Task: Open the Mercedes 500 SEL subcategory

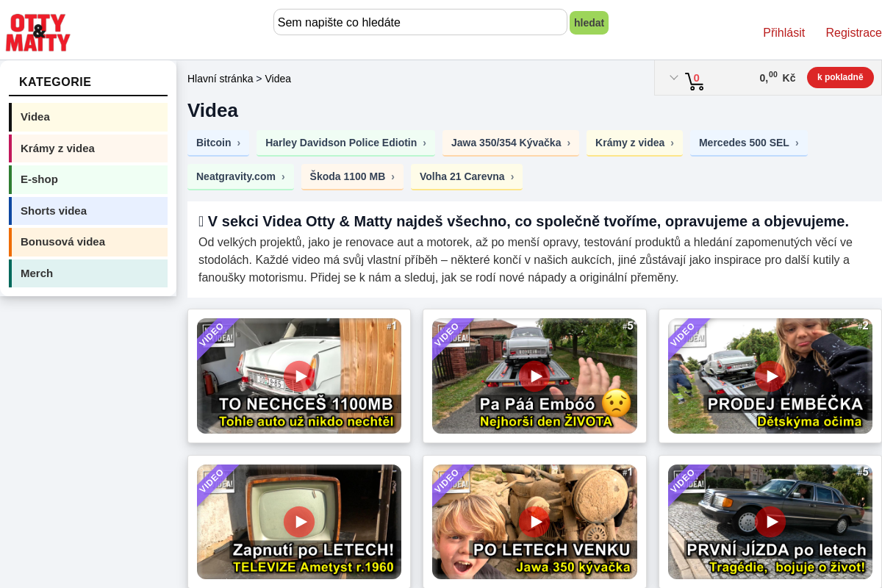Action: (x=749, y=143)
